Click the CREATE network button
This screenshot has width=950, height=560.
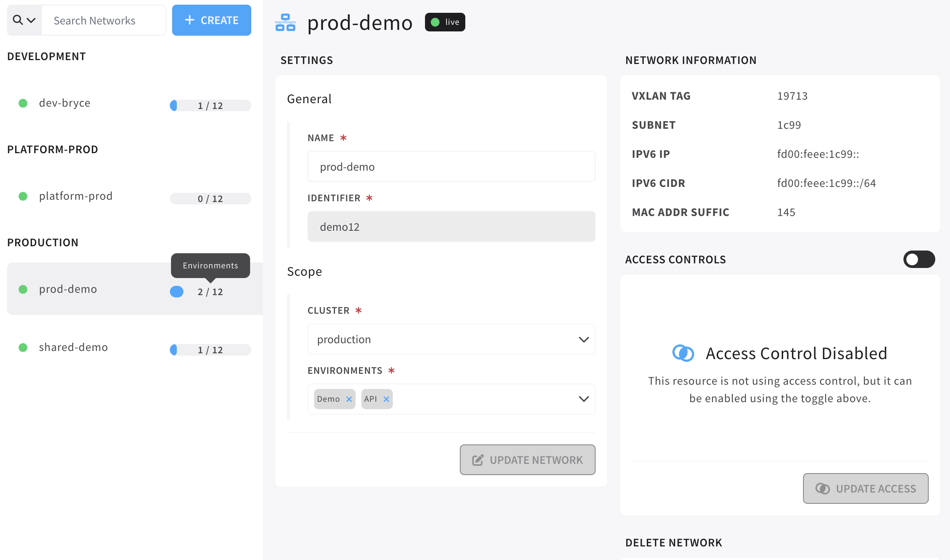click(212, 20)
